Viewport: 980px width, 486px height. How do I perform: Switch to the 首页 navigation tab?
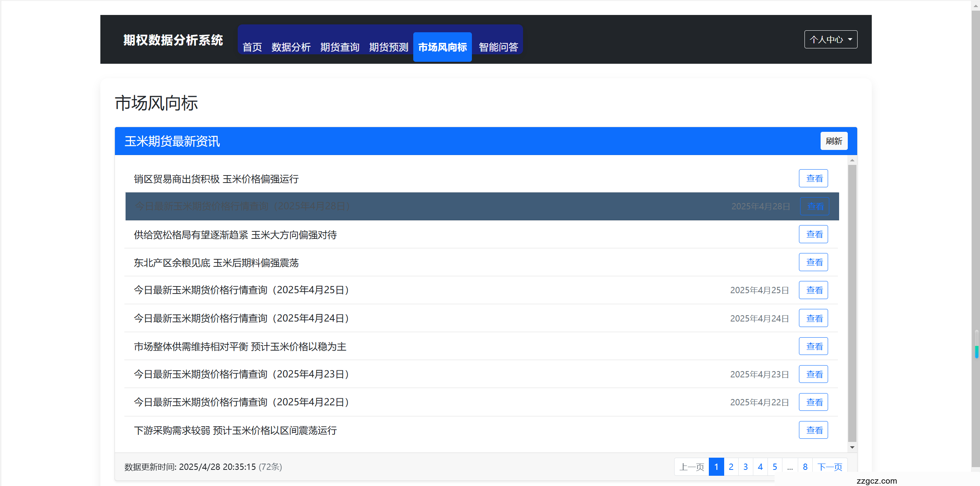(x=252, y=47)
